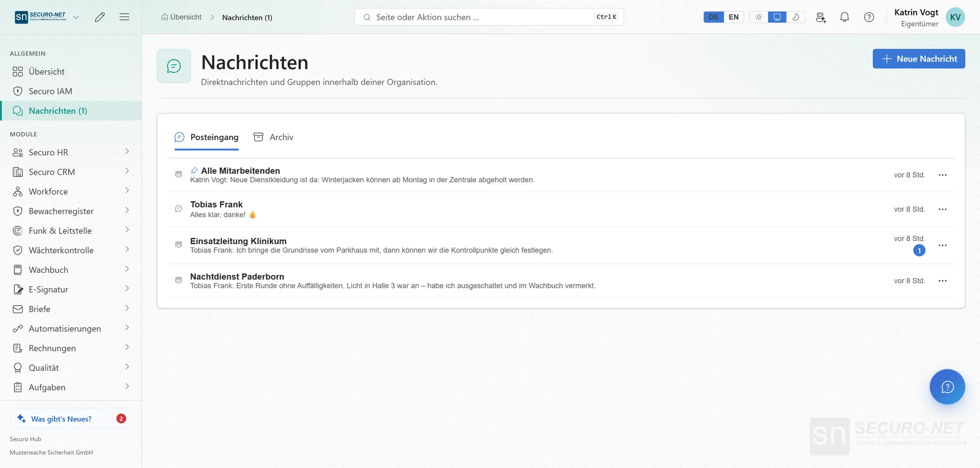Open Übersicht in the sidebar
The image size is (980, 468).
(x=71, y=72)
